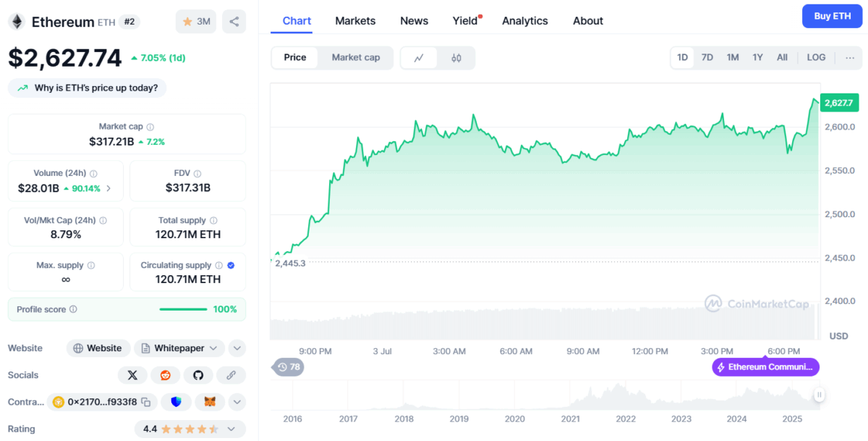
Task: Click the #2 rank badge
Action: (x=129, y=22)
